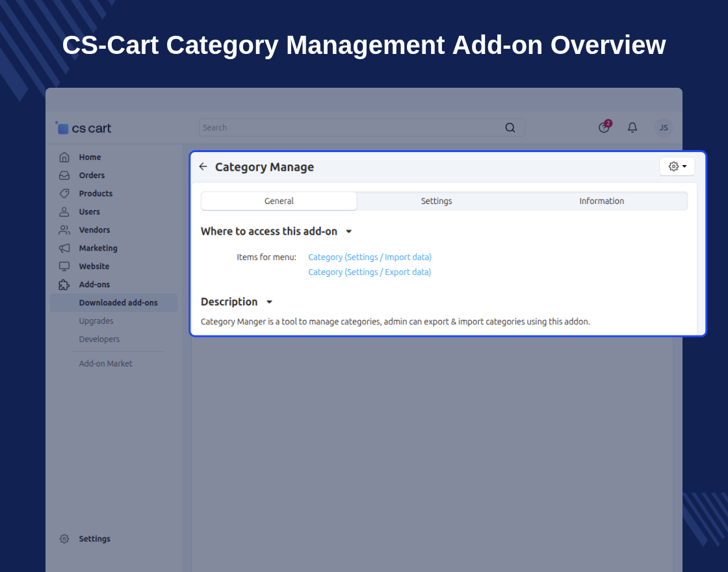The height and width of the screenshot is (572, 728).
Task: Collapse the 'Where to access this add-on' section
Action: [348, 231]
